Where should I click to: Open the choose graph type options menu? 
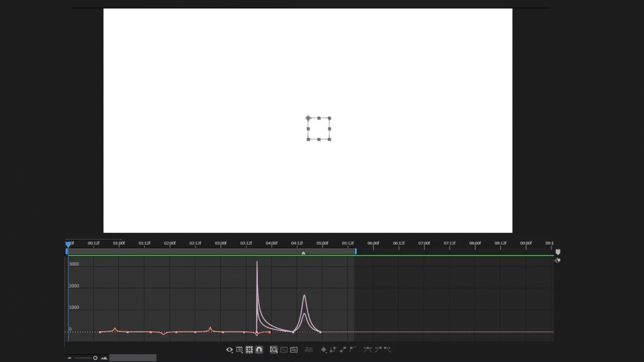click(x=239, y=350)
